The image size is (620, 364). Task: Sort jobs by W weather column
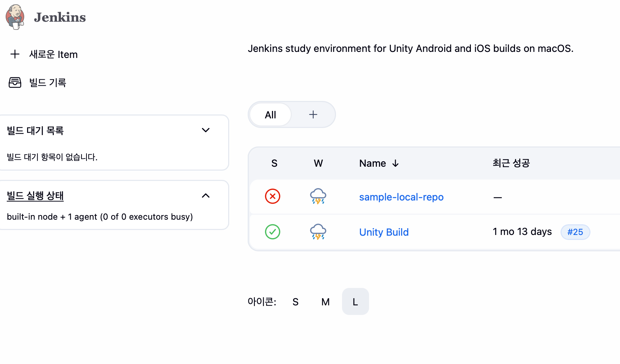tap(318, 163)
